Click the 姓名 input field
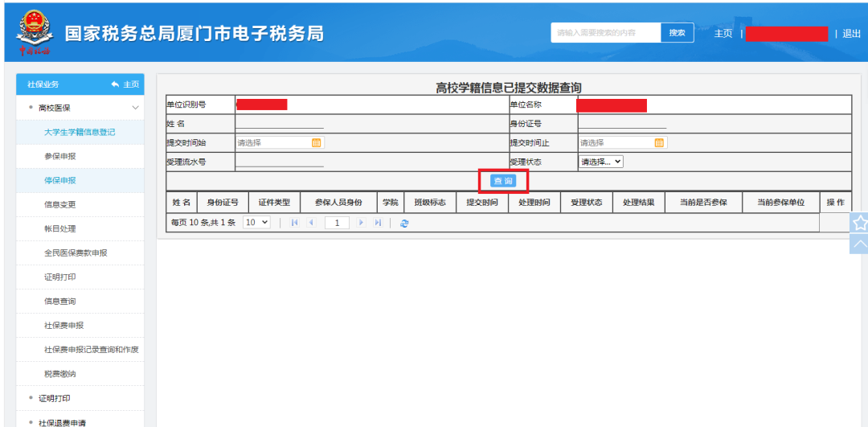 click(x=280, y=124)
